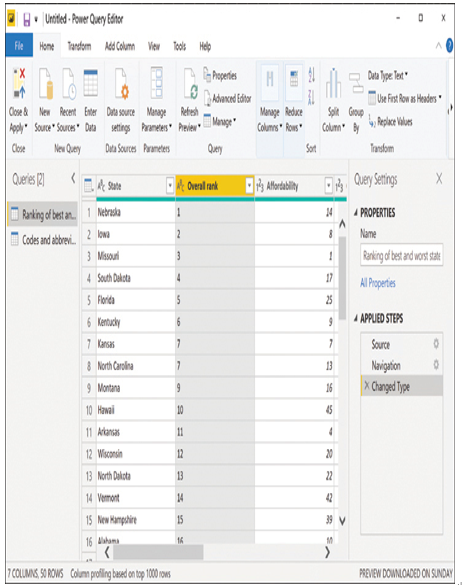Open the query Properties

coord(220,75)
